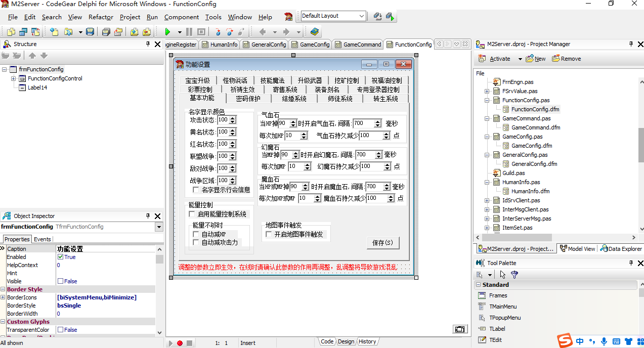Click the 攻击状态 value spinner arrows

(x=232, y=120)
